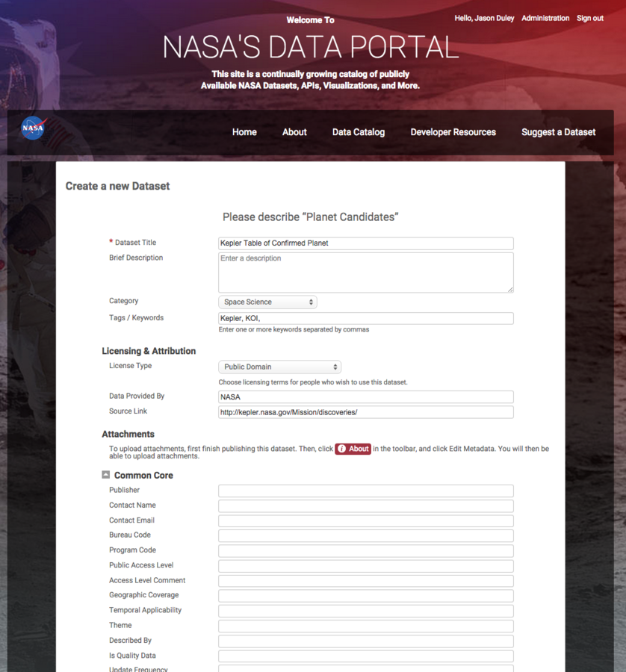Focus the Access Level Comment field

pyautogui.click(x=366, y=581)
